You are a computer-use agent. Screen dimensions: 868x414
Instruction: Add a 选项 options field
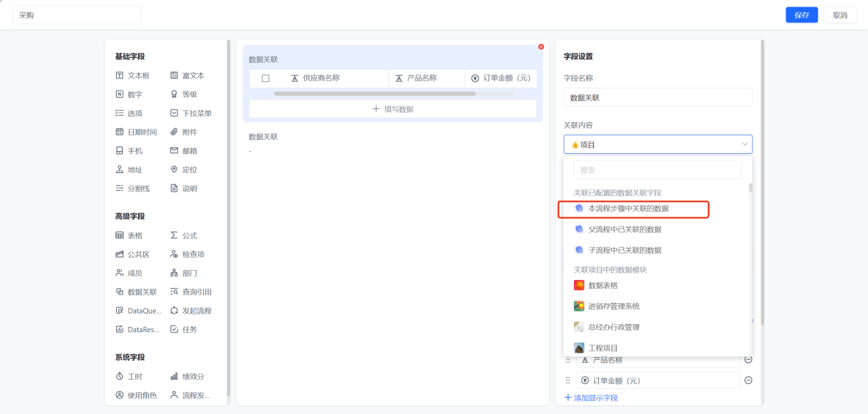129,114
